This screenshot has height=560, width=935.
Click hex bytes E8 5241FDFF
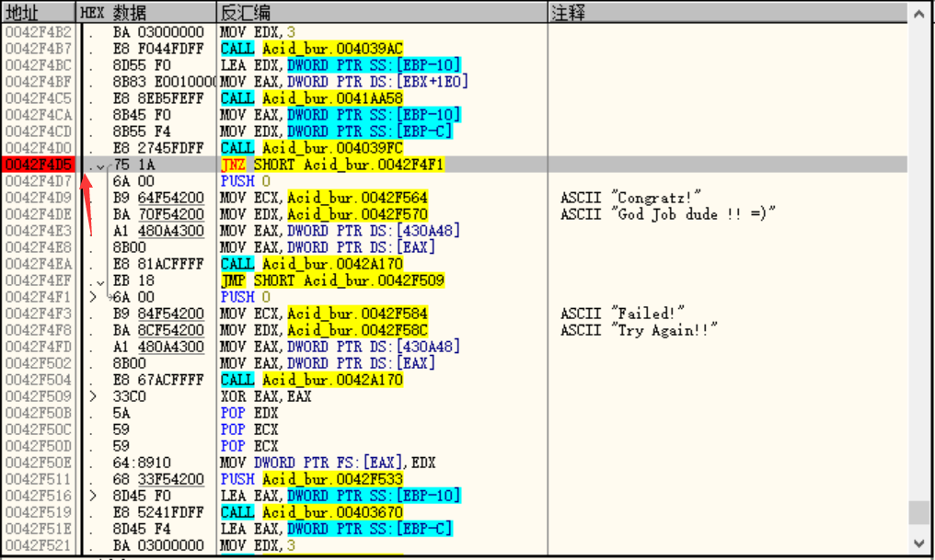[158, 512]
